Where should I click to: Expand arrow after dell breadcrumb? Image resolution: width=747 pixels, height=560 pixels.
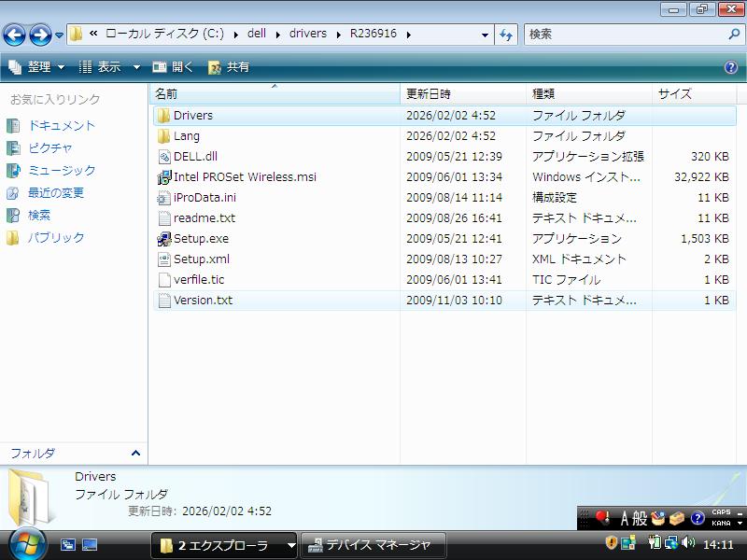(278, 35)
